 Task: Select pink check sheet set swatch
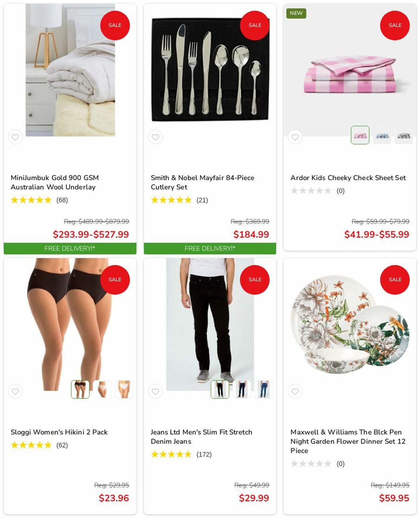[x=360, y=135]
